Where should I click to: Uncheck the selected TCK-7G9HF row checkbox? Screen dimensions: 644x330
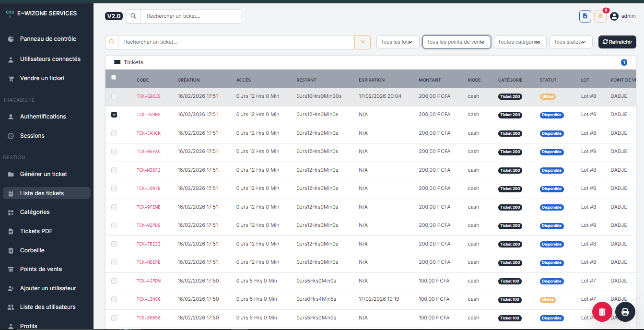tap(114, 115)
